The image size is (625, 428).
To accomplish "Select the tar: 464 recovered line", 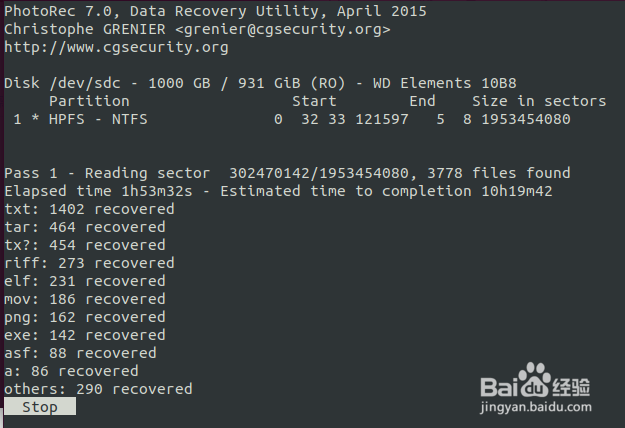I will tap(85, 227).
